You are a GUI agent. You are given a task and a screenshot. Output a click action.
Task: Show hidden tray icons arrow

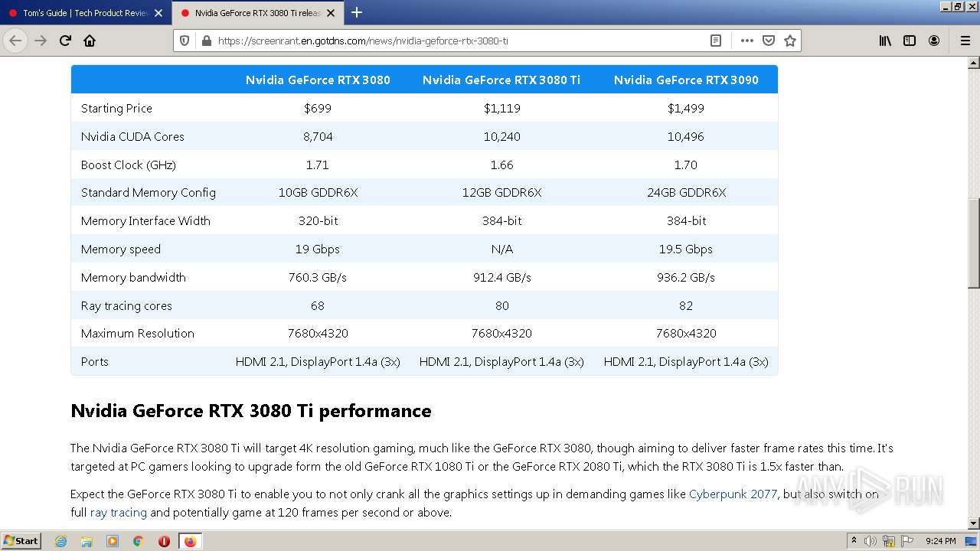(x=854, y=540)
